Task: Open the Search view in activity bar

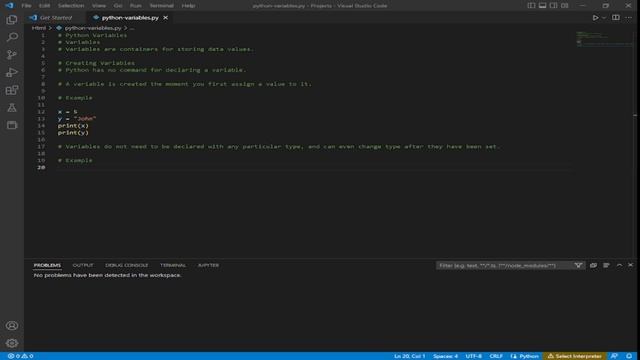Action: (x=12, y=37)
